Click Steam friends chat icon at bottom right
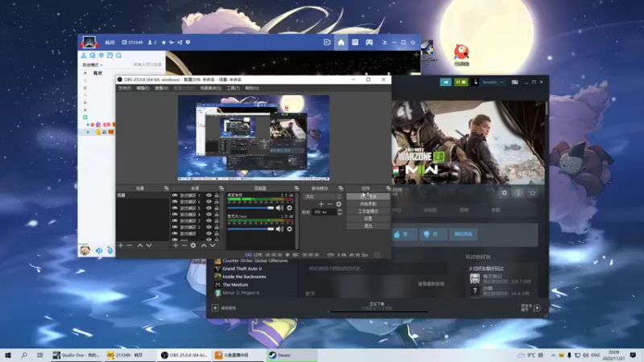Screen dimensions: 644x362 [537, 308]
